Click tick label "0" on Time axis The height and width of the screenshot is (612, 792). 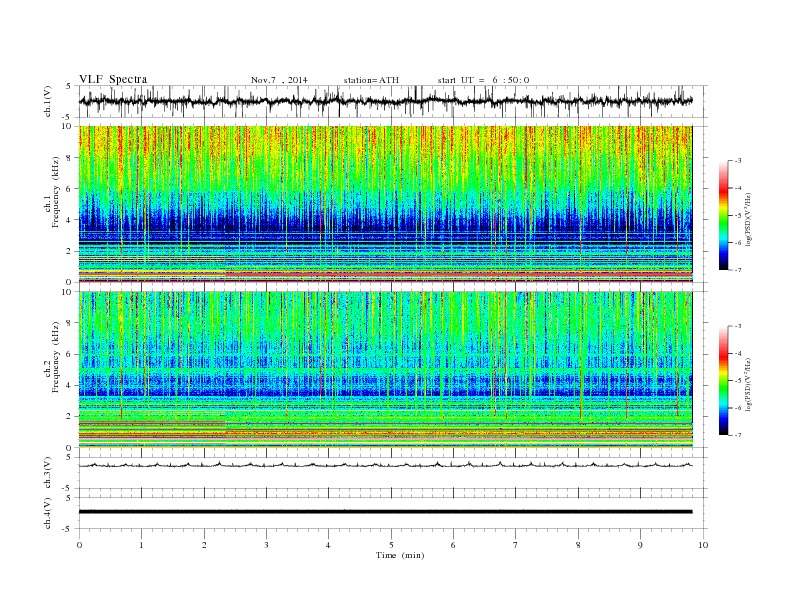(x=79, y=545)
